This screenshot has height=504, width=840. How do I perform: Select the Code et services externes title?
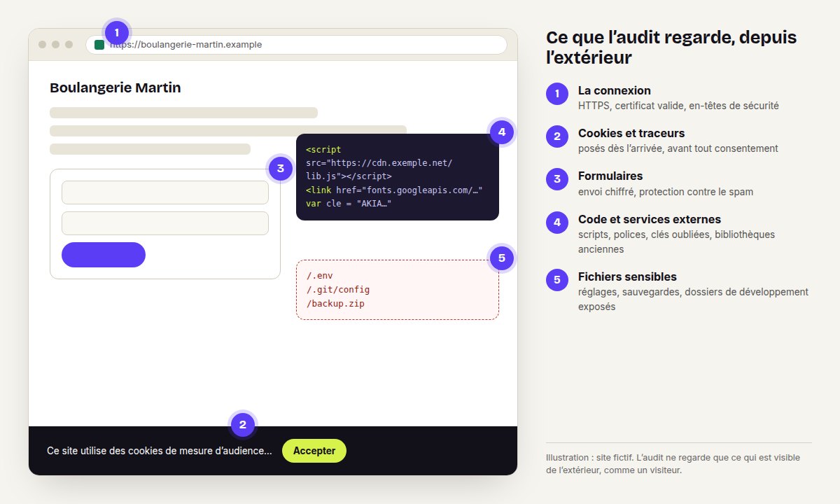(650, 219)
